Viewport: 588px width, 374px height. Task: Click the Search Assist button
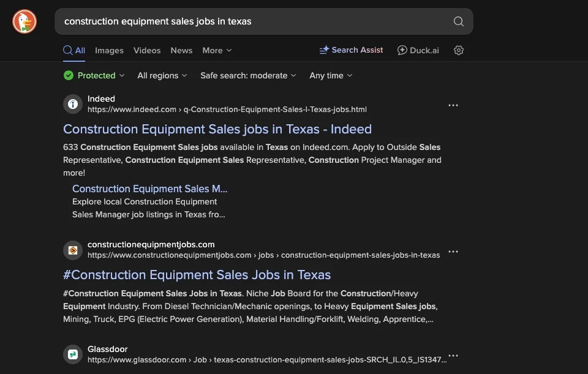coord(351,50)
